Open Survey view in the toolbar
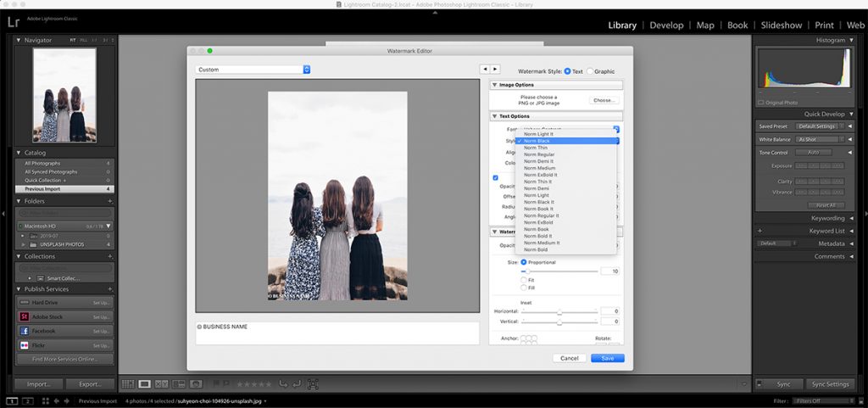Viewport: 868px width, 408px height. click(x=179, y=383)
